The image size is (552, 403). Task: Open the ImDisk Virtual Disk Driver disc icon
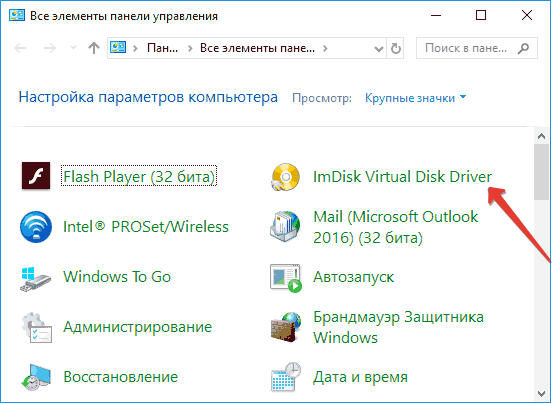(x=286, y=177)
